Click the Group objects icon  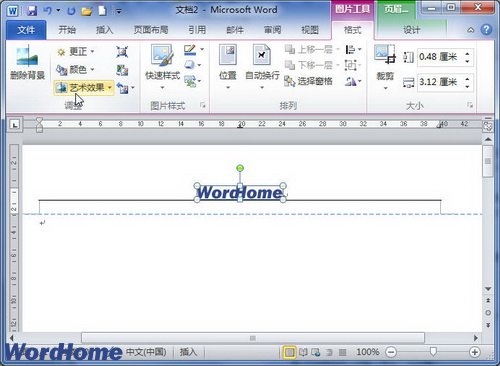[350, 65]
